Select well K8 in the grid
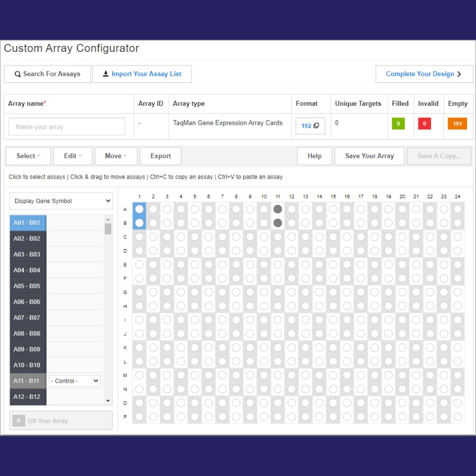Image resolution: width=476 pixels, height=476 pixels. point(236,347)
